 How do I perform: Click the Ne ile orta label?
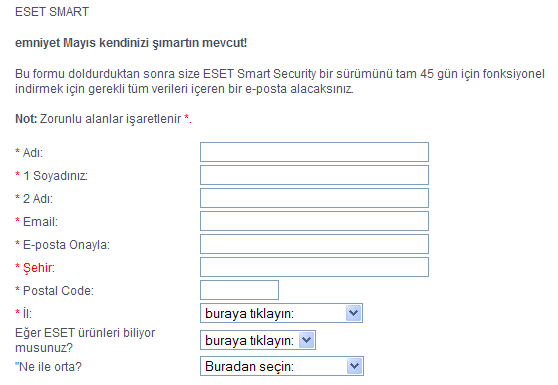tap(48, 366)
